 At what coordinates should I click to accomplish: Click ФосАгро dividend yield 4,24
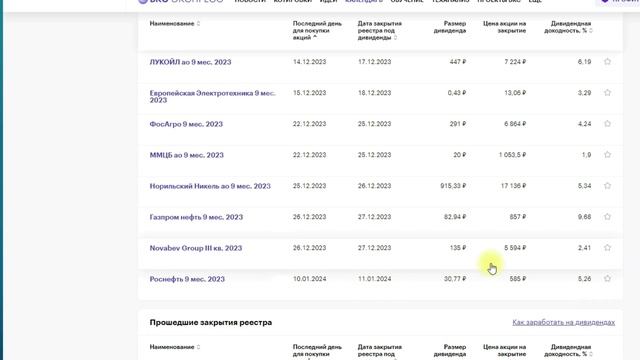(x=584, y=124)
